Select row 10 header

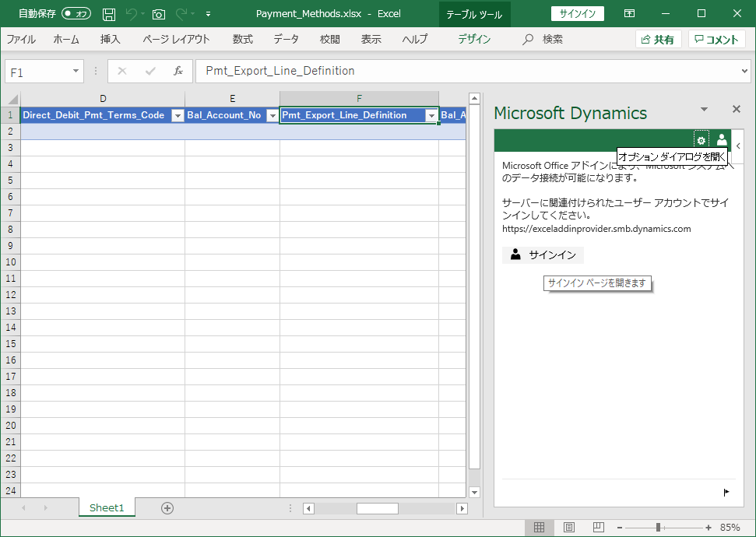(x=11, y=262)
